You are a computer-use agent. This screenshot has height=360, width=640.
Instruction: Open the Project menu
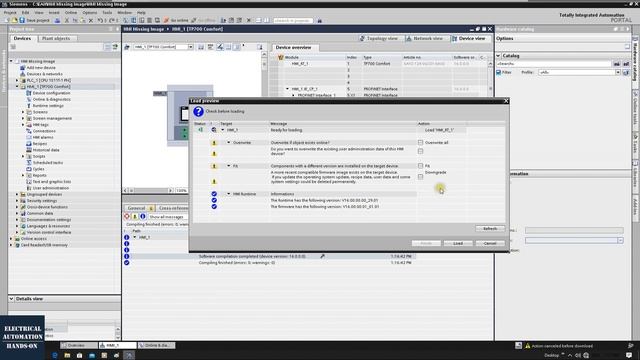pyautogui.click(x=10, y=13)
